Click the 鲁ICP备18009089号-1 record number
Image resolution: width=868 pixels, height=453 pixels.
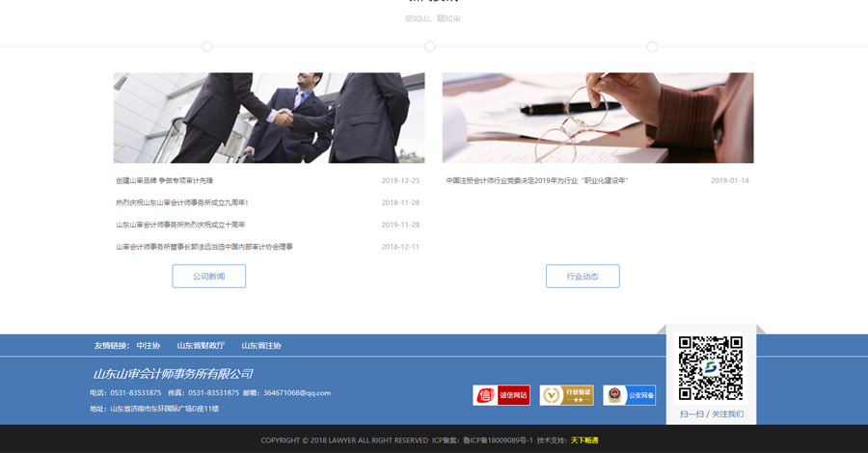point(498,440)
